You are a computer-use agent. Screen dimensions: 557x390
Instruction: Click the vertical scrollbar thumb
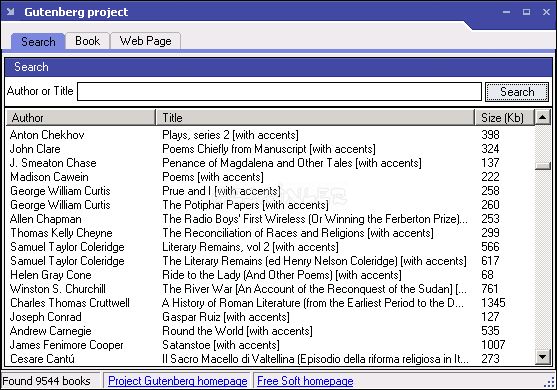coord(542,166)
